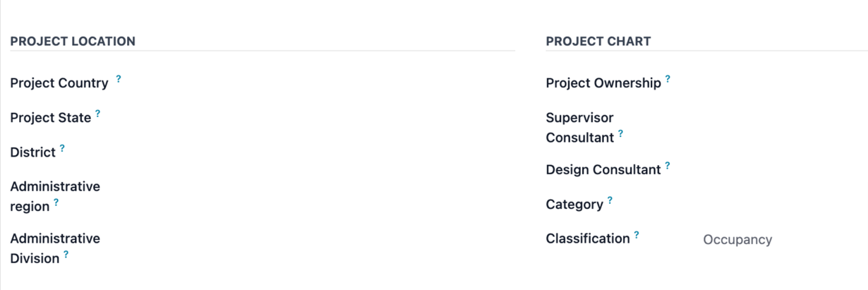The height and width of the screenshot is (290, 868).
Task: Click help icon beside Design Consultant
Action: (668, 166)
